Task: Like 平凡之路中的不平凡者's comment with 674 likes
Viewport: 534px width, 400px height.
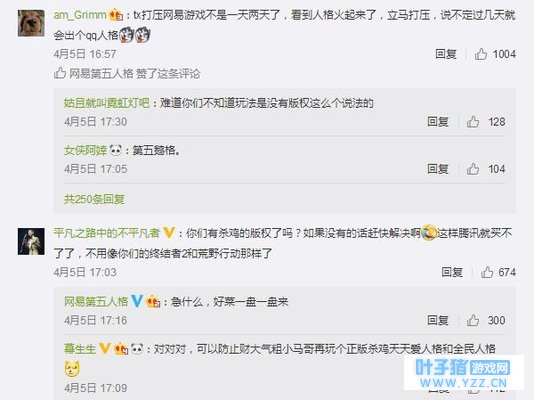Action: click(487, 272)
